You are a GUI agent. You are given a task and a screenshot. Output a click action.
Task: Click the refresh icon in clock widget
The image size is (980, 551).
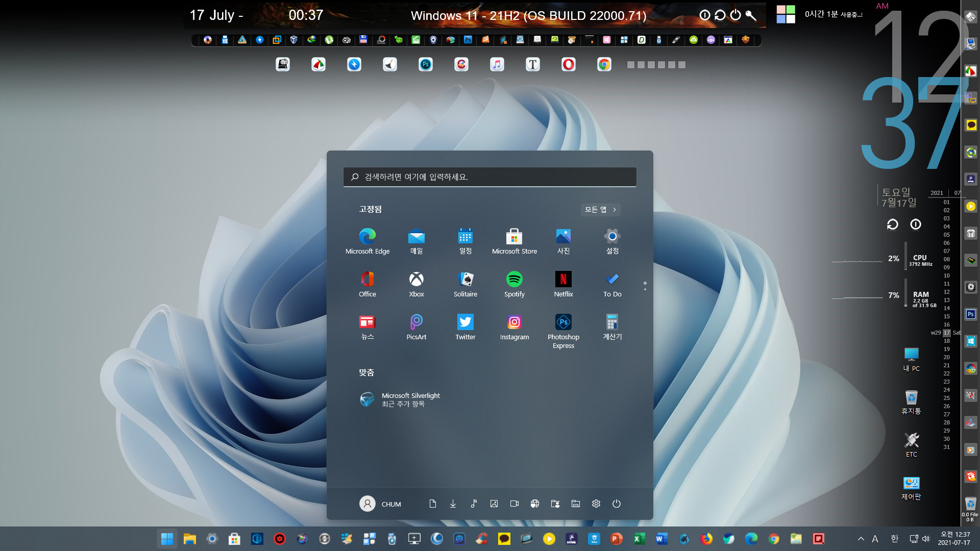click(892, 224)
